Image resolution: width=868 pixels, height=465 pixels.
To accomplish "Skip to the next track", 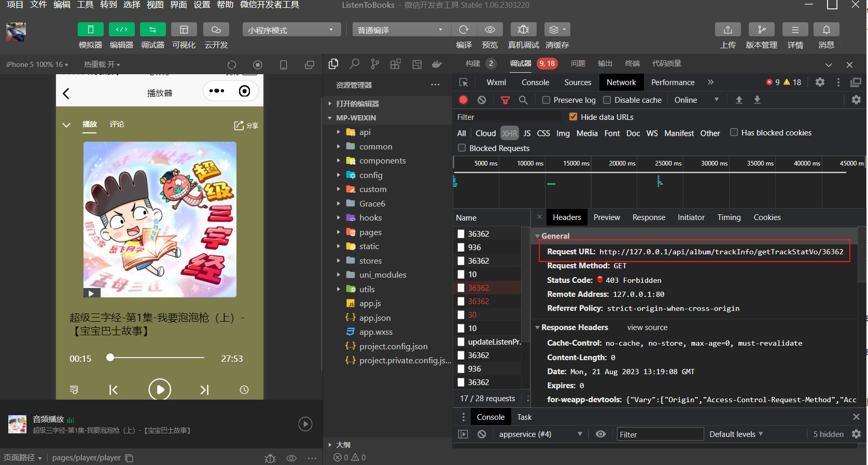I will tap(205, 390).
